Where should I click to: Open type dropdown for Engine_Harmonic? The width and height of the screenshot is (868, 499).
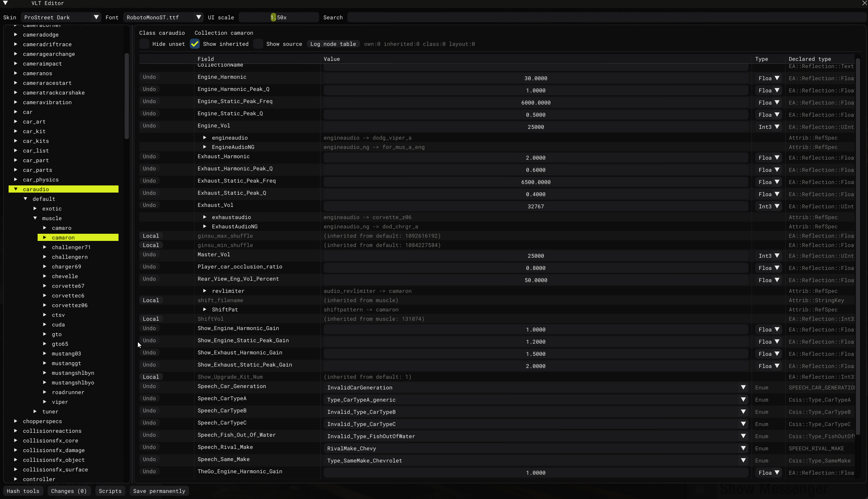[769, 78]
